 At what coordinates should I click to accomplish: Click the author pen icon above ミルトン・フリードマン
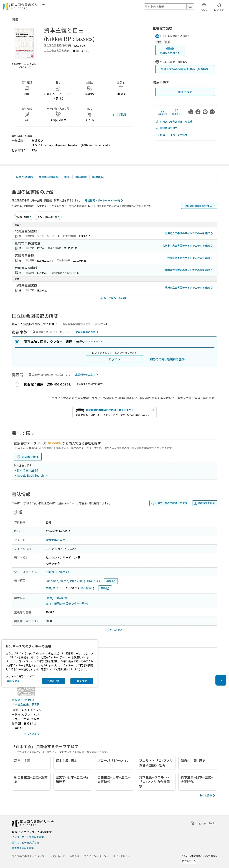click(x=58, y=88)
